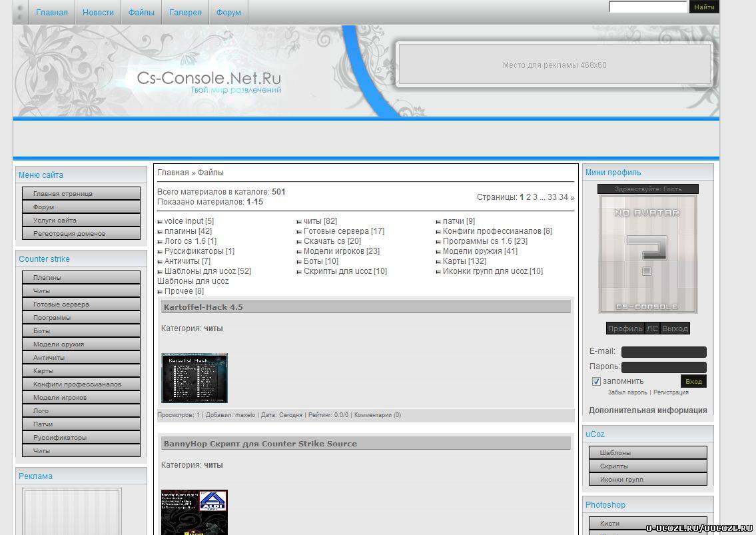Click the folder icon beside voice input
756x535 pixels.
[x=160, y=222]
